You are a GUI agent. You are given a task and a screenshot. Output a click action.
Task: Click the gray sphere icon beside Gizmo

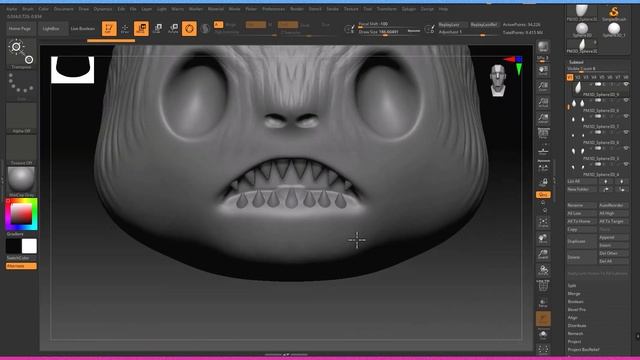tap(205, 28)
